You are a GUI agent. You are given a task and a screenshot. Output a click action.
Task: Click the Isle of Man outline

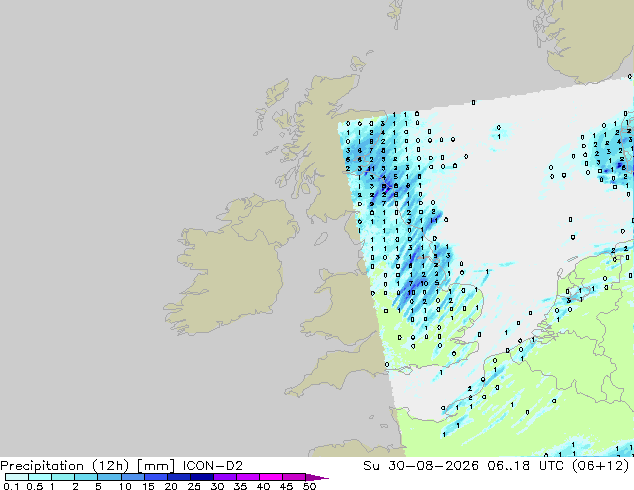321,239
